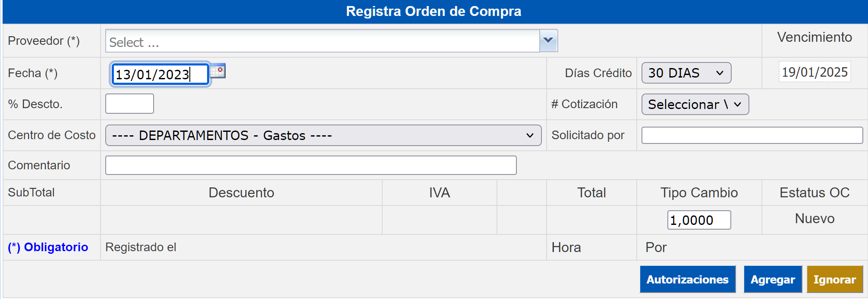
Task: Open the calendar picker next to Fecha
Action: [x=218, y=71]
